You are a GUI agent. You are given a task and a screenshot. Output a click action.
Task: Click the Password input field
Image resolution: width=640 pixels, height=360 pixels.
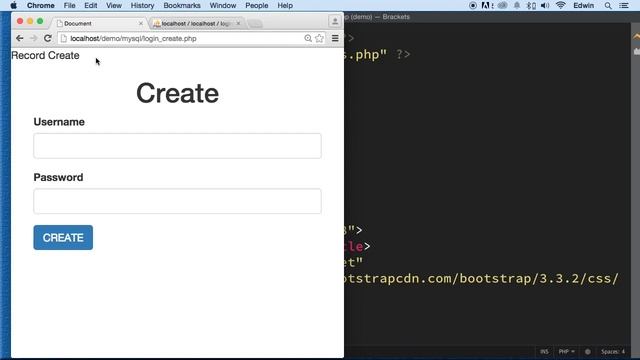point(178,201)
